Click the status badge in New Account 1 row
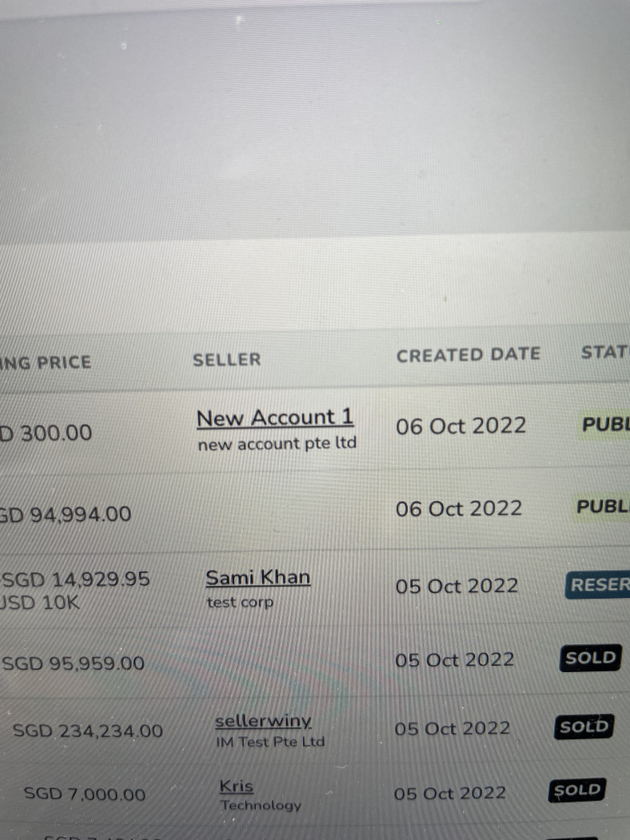The height and width of the screenshot is (840, 630). pyautogui.click(x=605, y=424)
